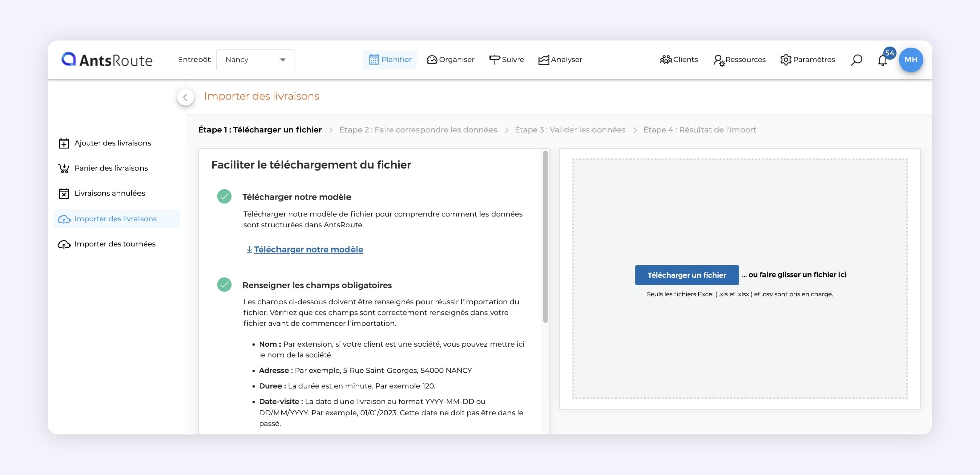This screenshot has width=980, height=475.
Task: Click green checkmark beside Renseigner les champs obligatoires
Action: (x=224, y=285)
